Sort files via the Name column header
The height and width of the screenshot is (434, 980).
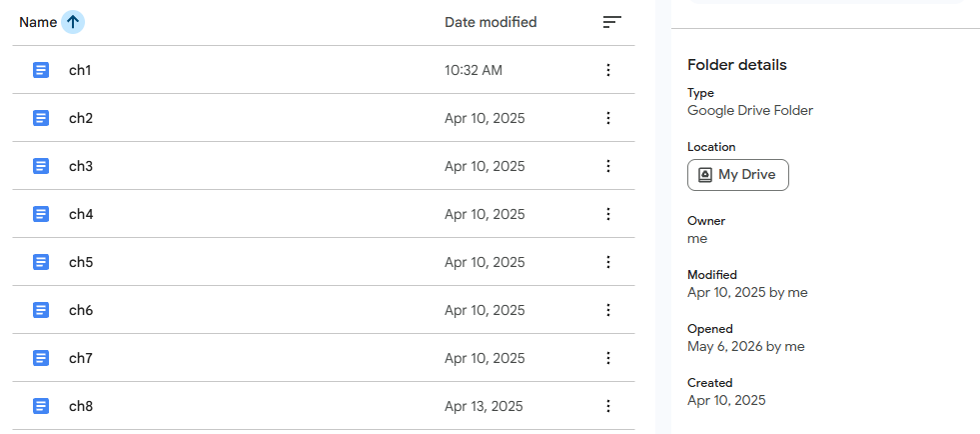coord(38,23)
